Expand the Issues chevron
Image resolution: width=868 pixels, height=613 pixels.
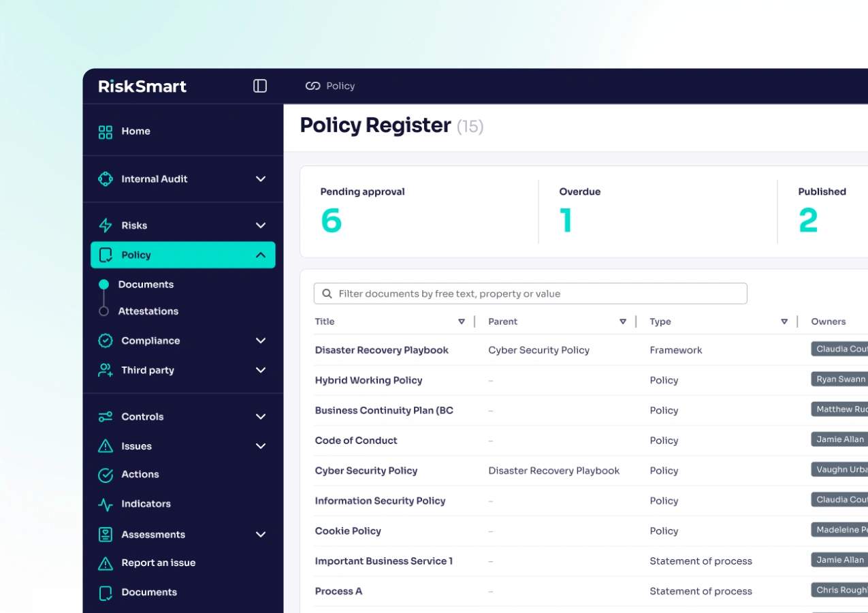pos(261,446)
